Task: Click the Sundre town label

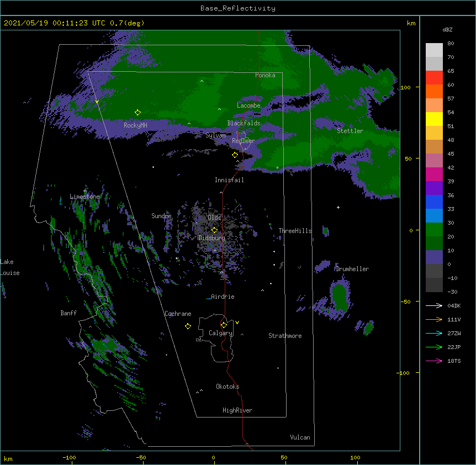Action: coord(161,216)
